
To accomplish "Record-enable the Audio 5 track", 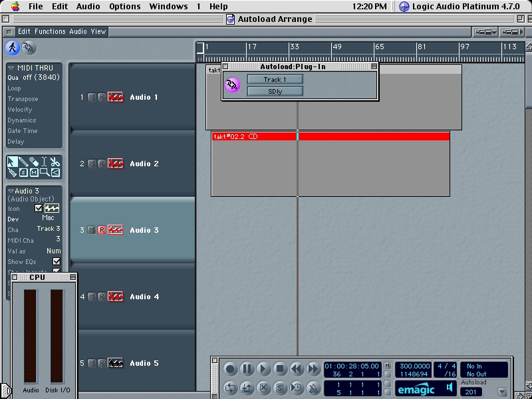I will coord(102,363).
